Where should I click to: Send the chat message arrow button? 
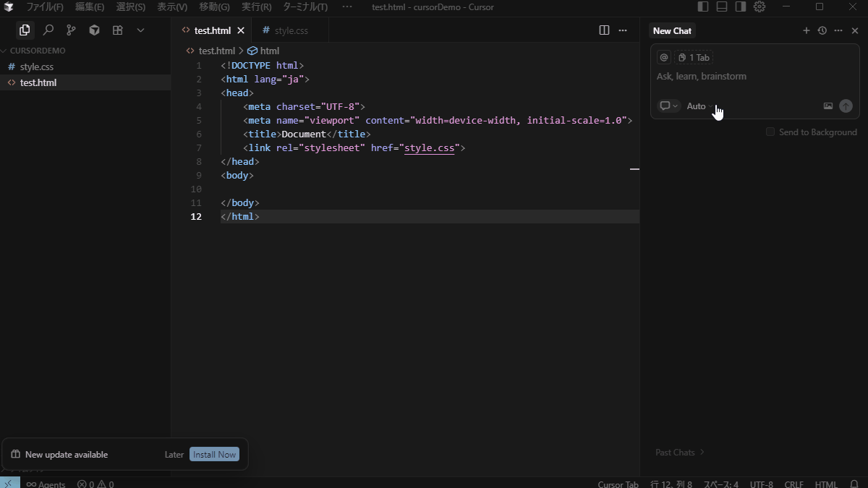846,106
